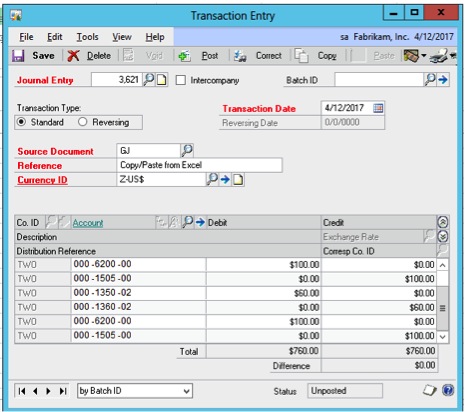Open the Help menu
The width and height of the screenshot is (465, 412).
[x=155, y=37]
